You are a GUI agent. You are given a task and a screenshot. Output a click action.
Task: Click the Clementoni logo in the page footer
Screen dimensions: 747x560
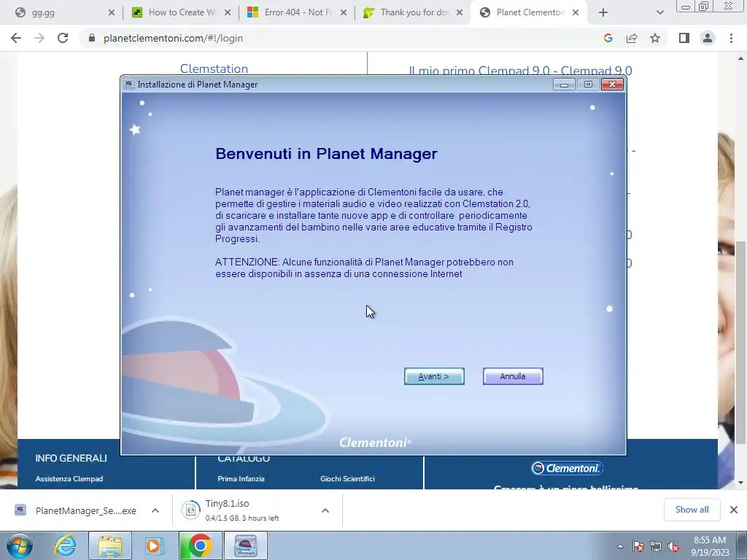point(567,468)
